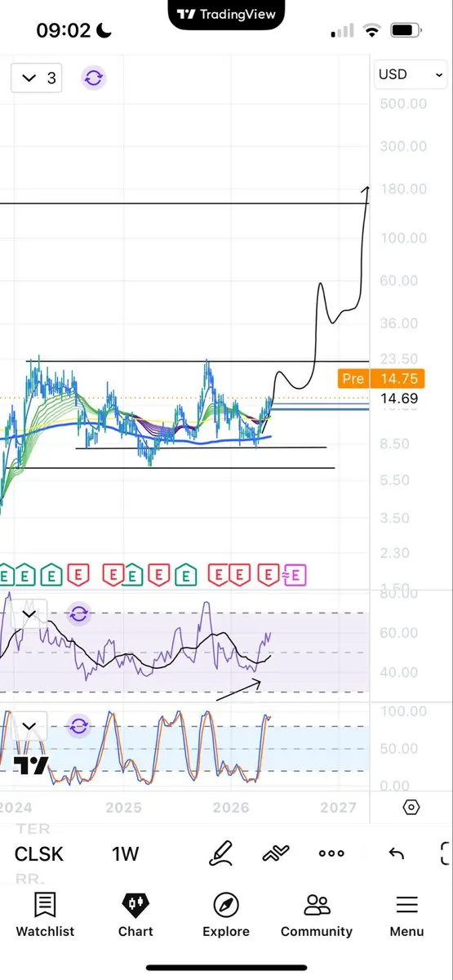The image size is (453, 980).
Task: Open the USD currency dropdown
Action: click(411, 74)
